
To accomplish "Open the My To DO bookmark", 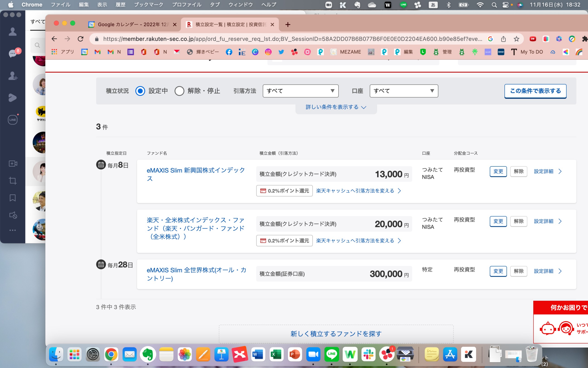I will 527,52.
